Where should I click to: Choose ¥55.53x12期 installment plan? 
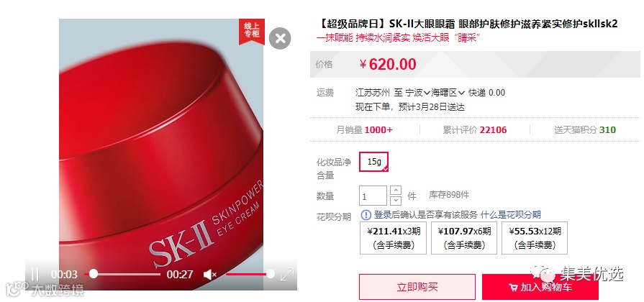535,238
